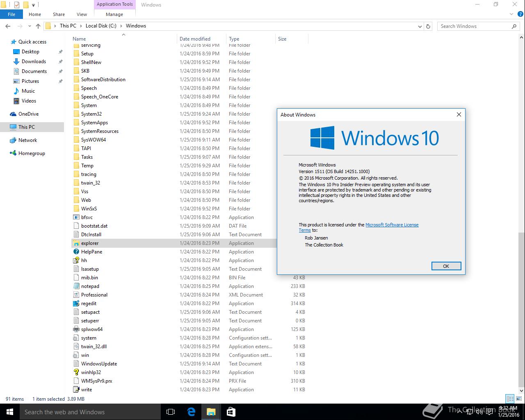
Task: Click the taskbar Search the web box
Action: pos(90,412)
